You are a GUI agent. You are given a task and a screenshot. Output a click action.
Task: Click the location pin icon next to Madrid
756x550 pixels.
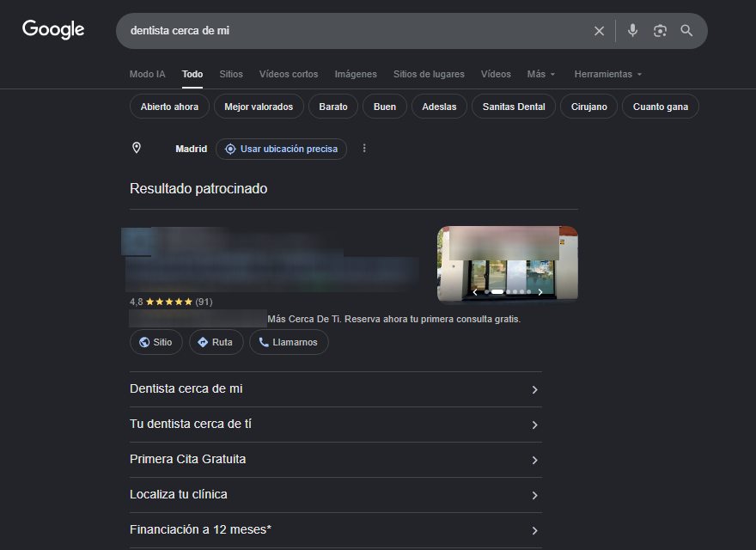[137, 148]
